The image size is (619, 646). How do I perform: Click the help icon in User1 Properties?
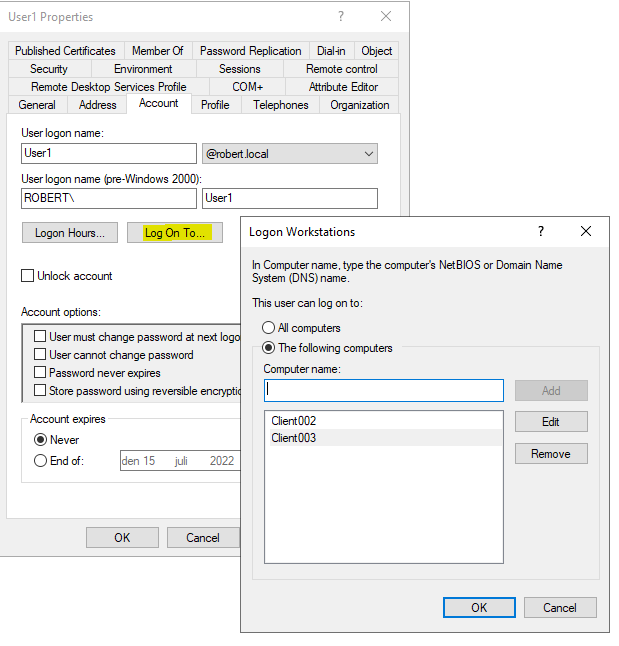340,16
